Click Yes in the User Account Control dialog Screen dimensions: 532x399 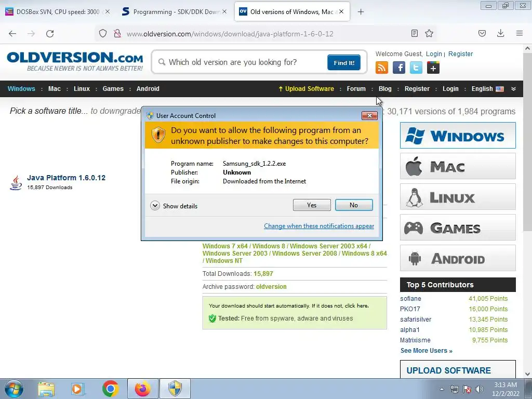pyautogui.click(x=312, y=205)
